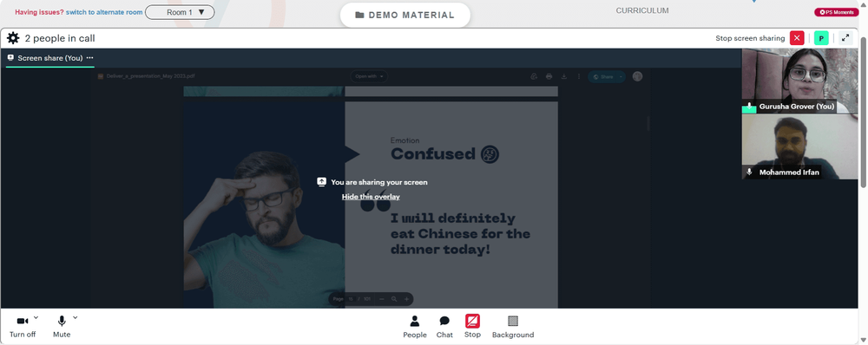Click Stop screen share button in bottom bar

(x=472, y=326)
